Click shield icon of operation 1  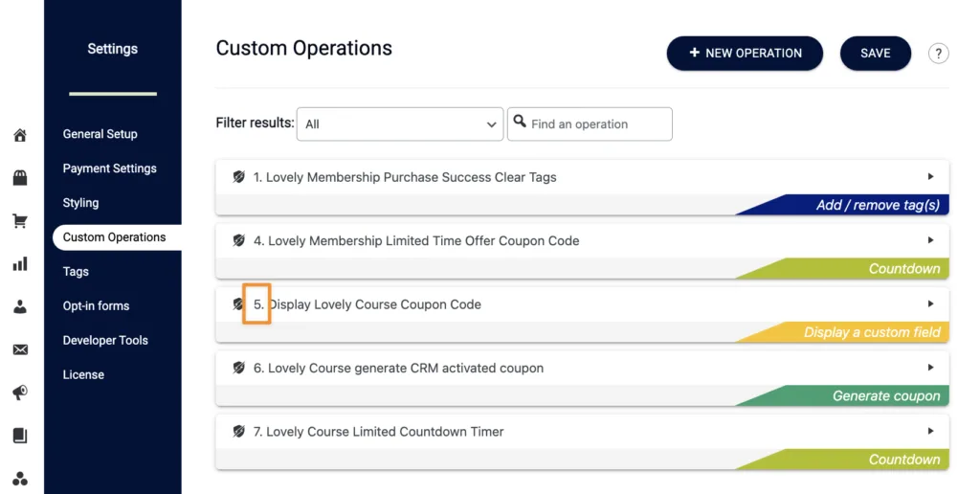click(x=238, y=177)
